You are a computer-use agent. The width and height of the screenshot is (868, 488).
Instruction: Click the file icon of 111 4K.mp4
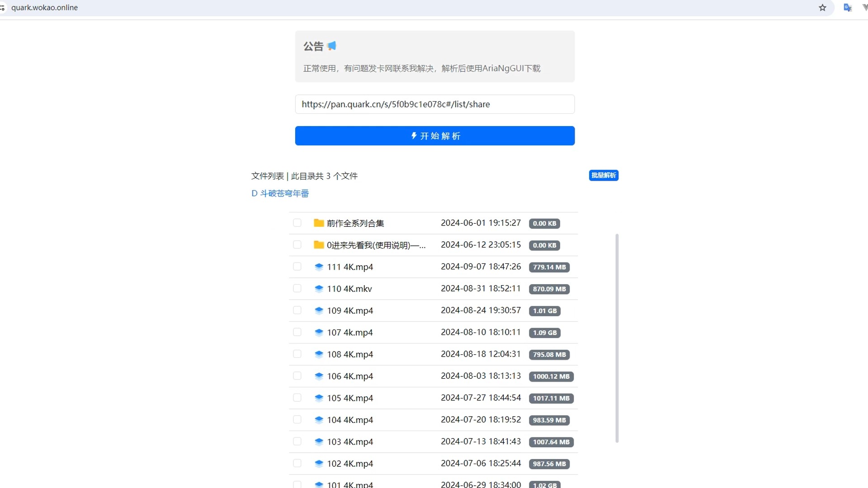tap(319, 267)
